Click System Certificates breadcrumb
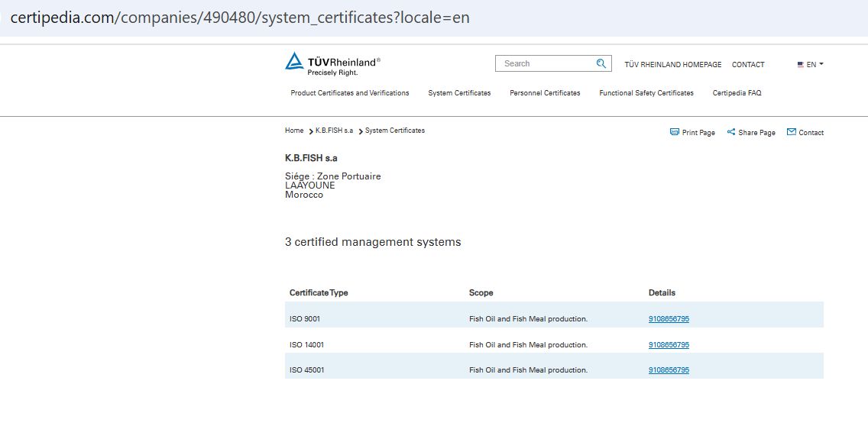 pos(395,131)
